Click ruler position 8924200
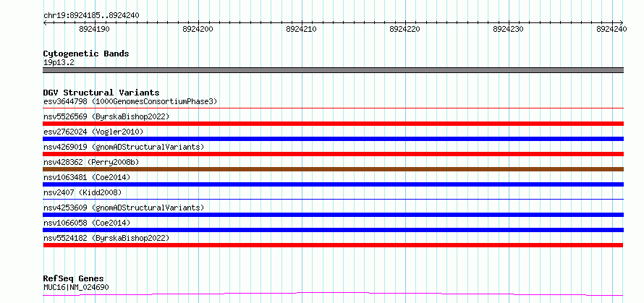 [x=198, y=29]
